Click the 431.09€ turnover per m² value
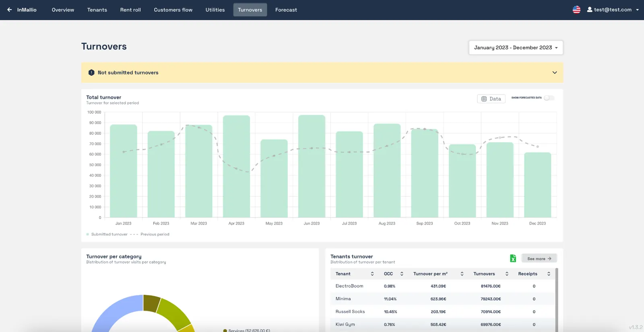Image resolution: width=644 pixels, height=332 pixels. (x=438, y=286)
